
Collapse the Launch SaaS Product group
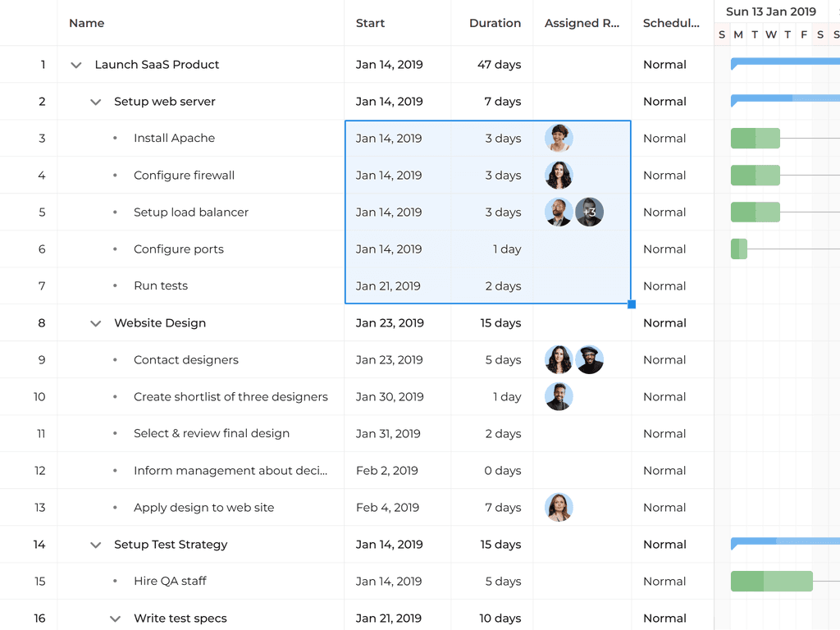[76, 65]
